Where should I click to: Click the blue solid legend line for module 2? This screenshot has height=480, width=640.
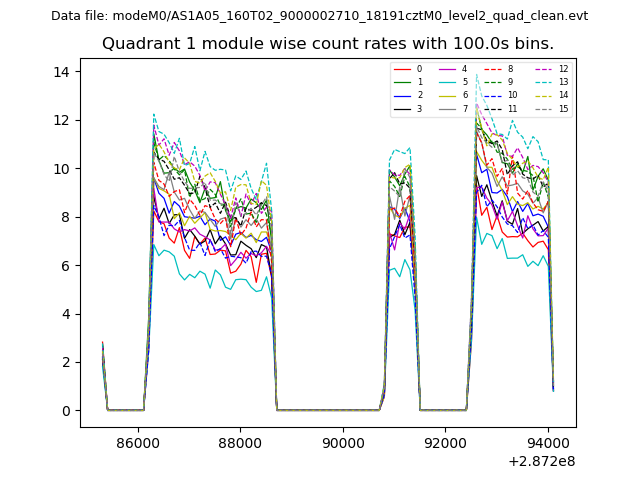click(x=403, y=95)
